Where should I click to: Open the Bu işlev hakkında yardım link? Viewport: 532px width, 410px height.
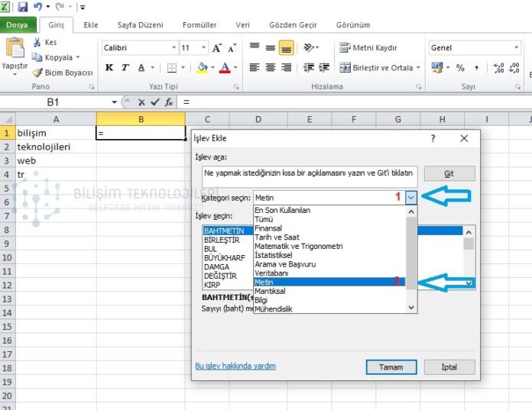235,366
